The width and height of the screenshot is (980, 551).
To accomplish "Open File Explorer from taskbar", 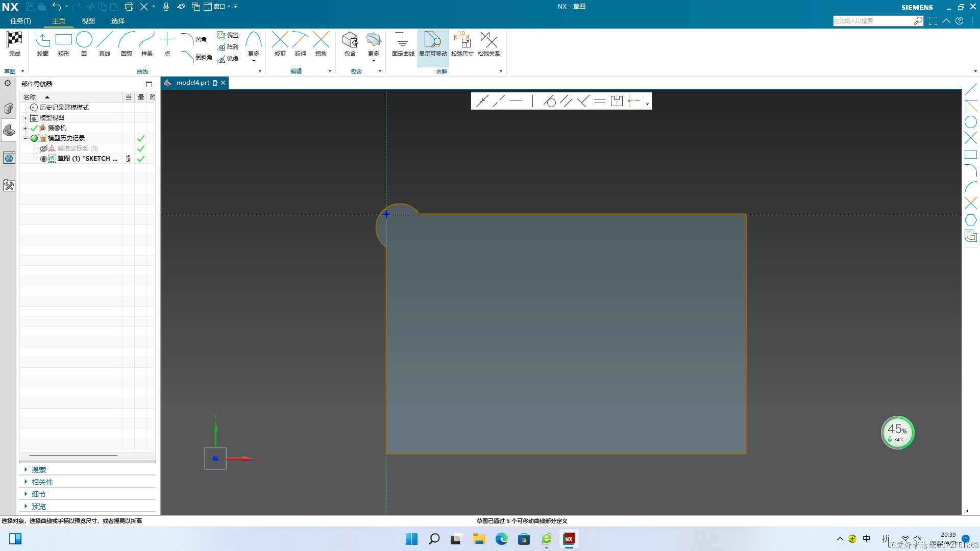I will coord(479,539).
